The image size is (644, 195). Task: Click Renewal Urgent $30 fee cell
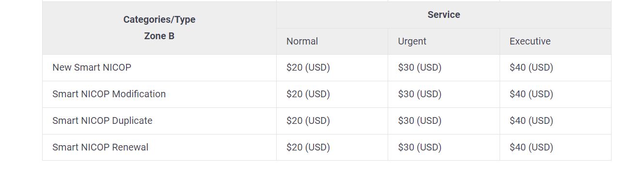coord(420,148)
